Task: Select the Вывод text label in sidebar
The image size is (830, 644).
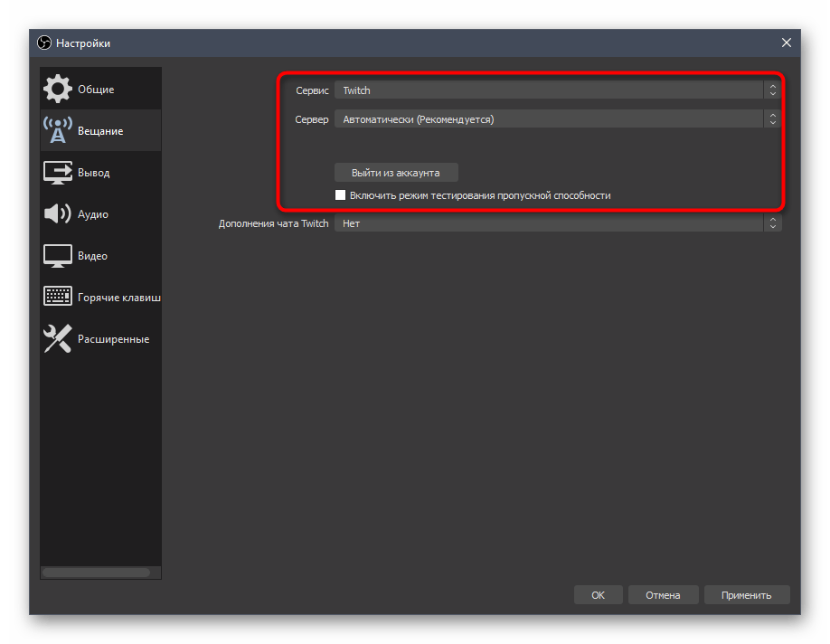Action: pos(94,173)
